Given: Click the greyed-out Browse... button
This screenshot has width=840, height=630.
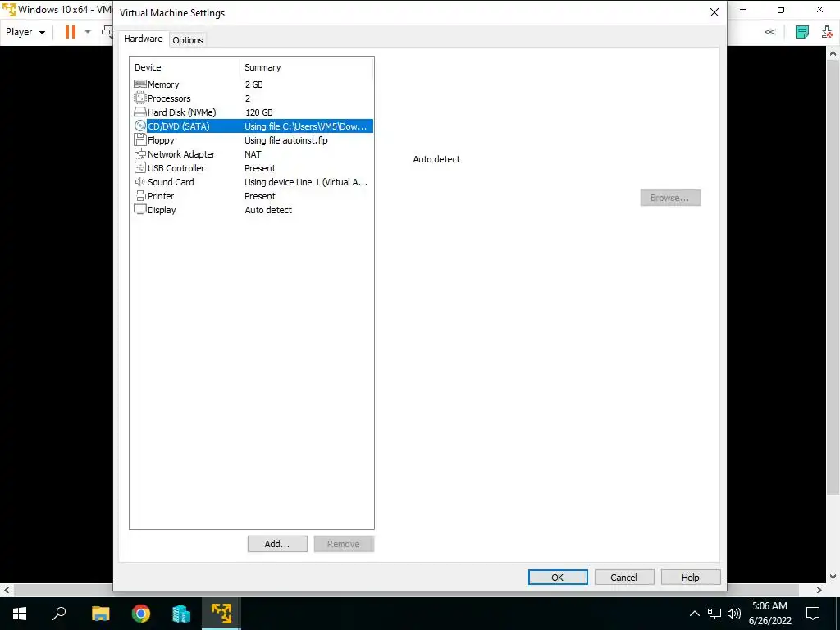Looking at the screenshot, I should tap(669, 198).
